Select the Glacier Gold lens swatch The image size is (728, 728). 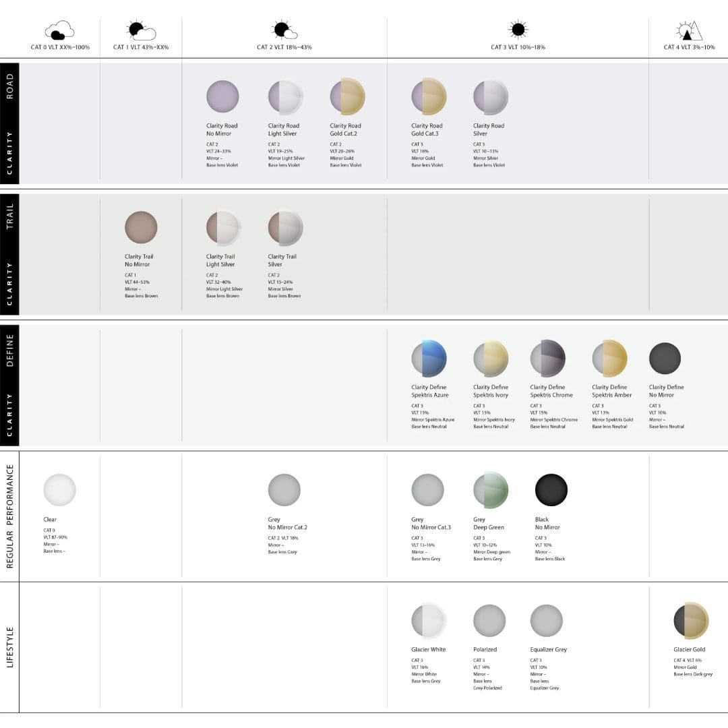[x=692, y=621]
